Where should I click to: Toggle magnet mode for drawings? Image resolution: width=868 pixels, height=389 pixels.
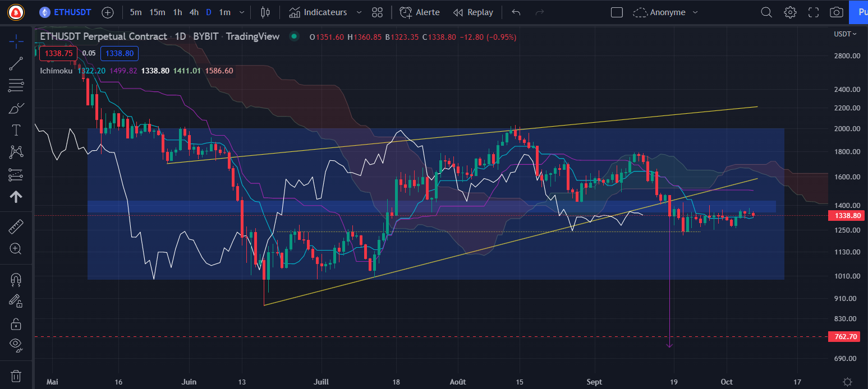(x=16, y=279)
